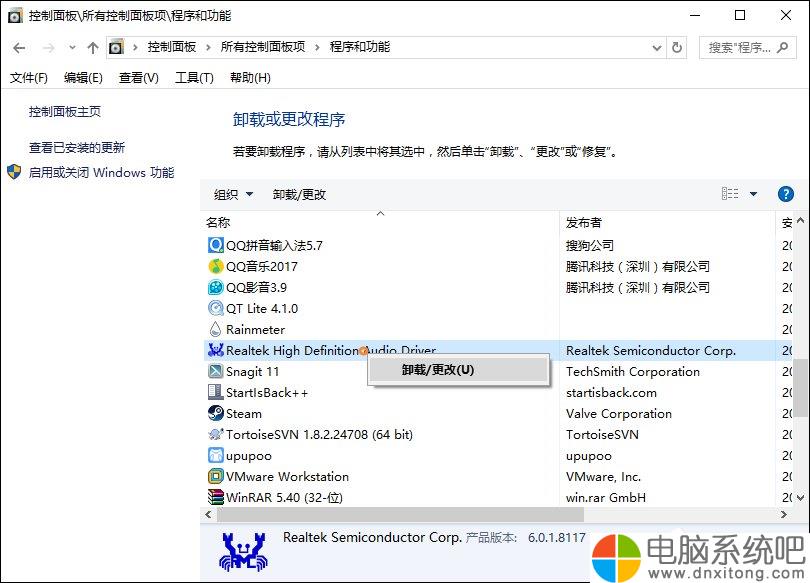810x583 pixels.
Task: Open the 组织 dropdown
Action: pos(233,194)
